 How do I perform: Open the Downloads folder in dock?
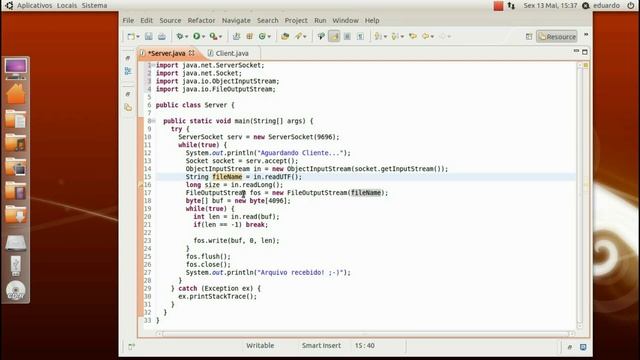[x=16, y=215]
